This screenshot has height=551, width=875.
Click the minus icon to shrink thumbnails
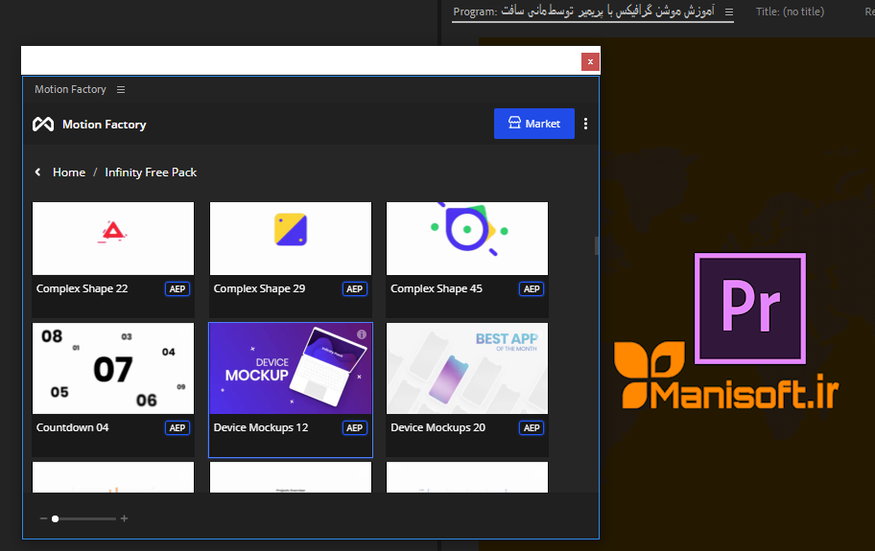(x=44, y=519)
